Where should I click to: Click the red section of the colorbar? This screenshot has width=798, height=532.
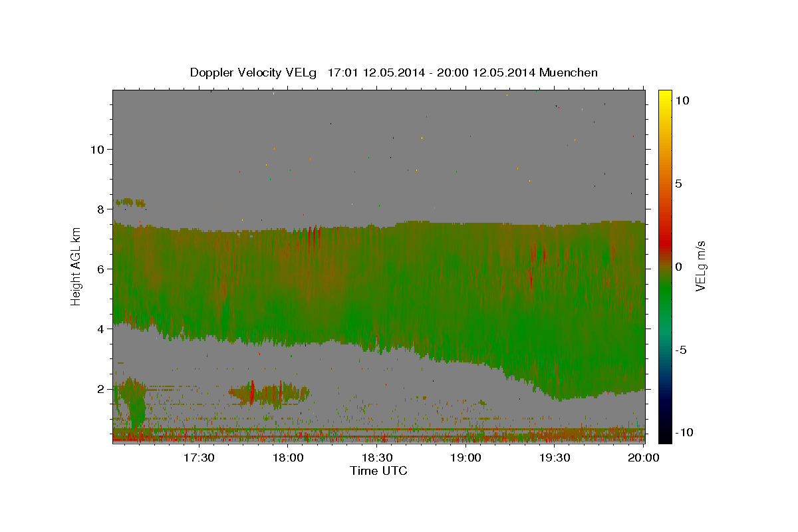pyautogui.click(x=664, y=243)
